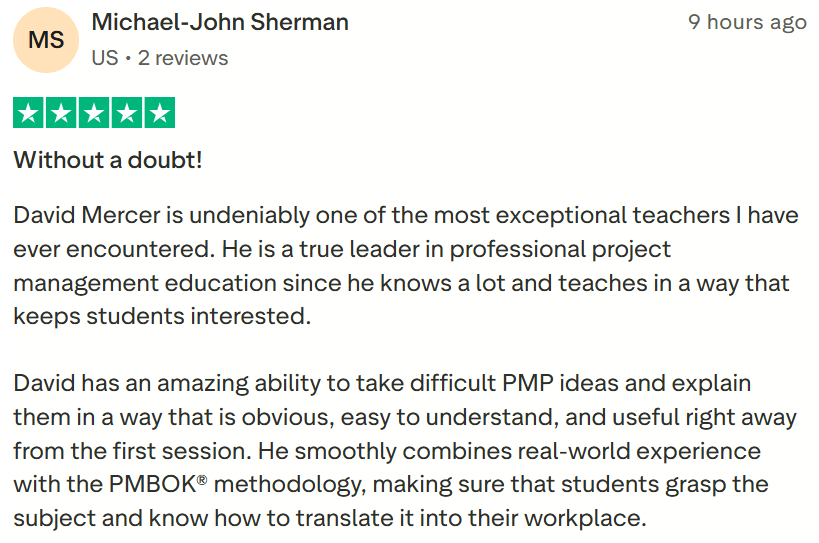This screenshot has height=543, width=819.
Task: Click the final line ending "into their workplace."
Action: point(330,519)
